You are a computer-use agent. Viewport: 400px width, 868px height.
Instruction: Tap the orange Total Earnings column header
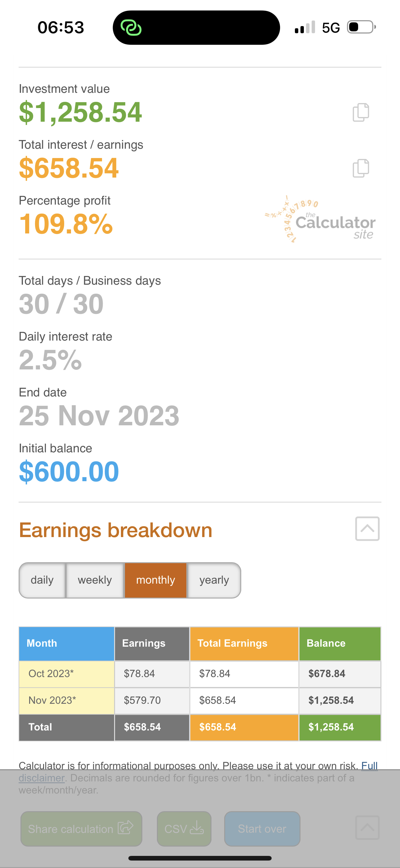click(x=244, y=643)
